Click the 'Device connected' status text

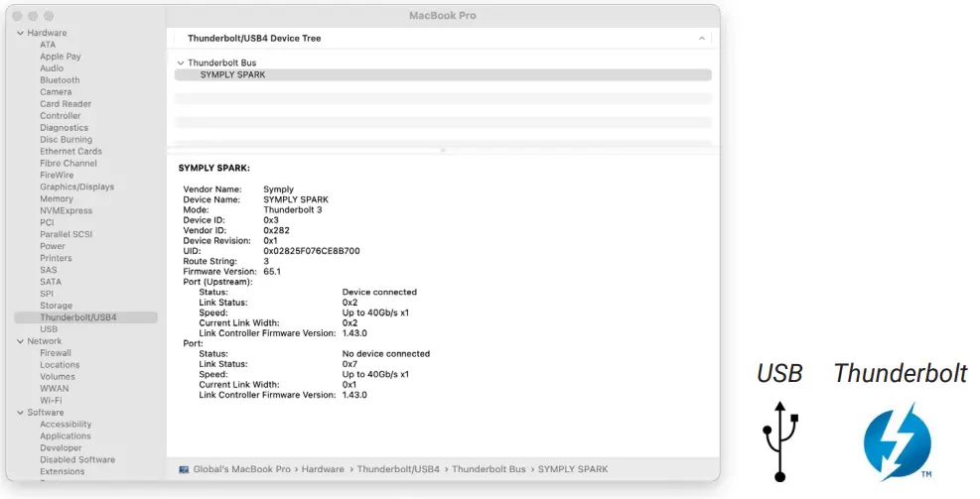click(x=379, y=293)
